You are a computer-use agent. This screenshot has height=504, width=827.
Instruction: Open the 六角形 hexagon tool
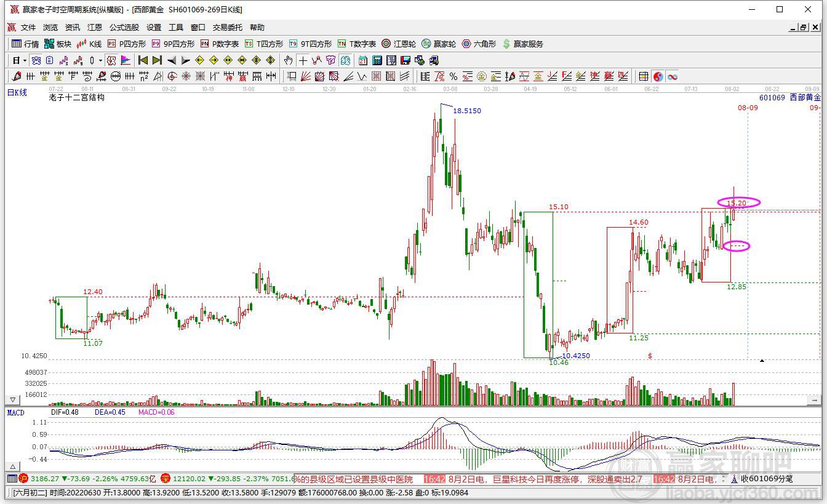(479, 44)
